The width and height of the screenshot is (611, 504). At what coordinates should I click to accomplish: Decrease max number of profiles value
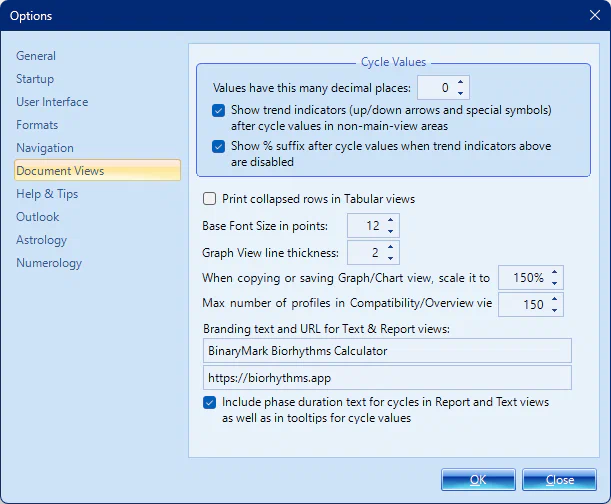(x=555, y=310)
